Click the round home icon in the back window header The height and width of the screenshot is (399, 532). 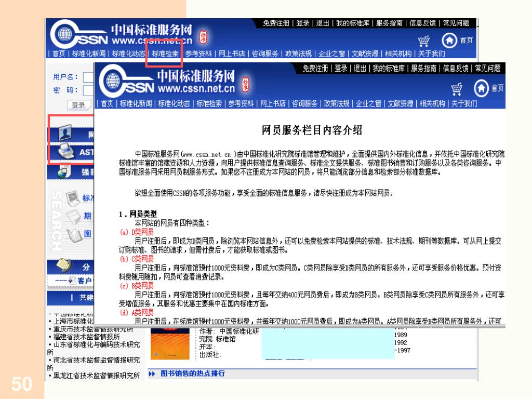[x=449, y=41]
